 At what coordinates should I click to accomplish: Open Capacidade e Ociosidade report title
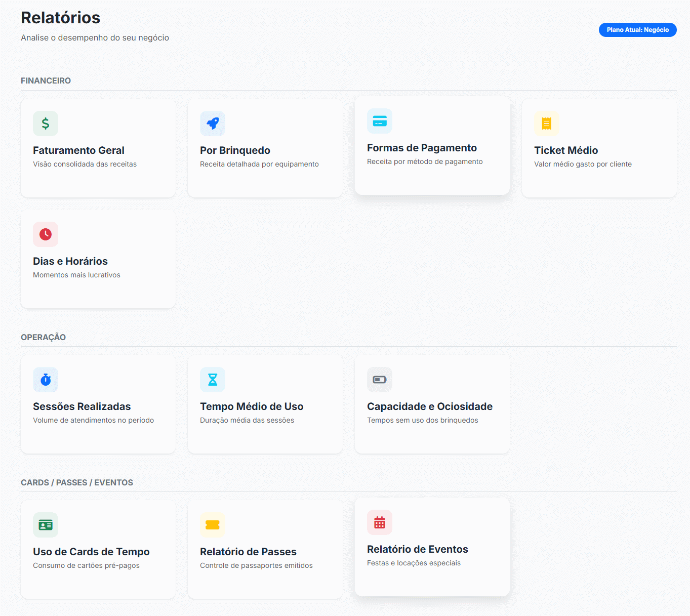[430, 406]
